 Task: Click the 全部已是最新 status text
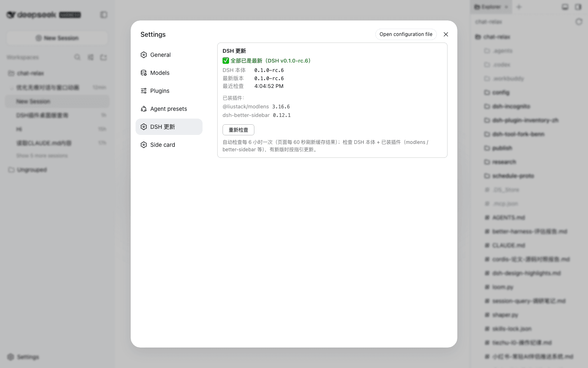pos(270,61)
